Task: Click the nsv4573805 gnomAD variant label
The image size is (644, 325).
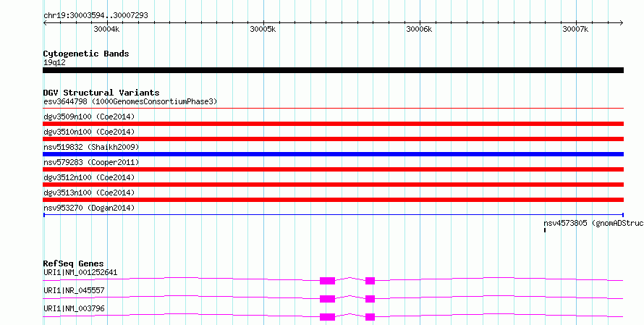Action: [x=593, y=224]
